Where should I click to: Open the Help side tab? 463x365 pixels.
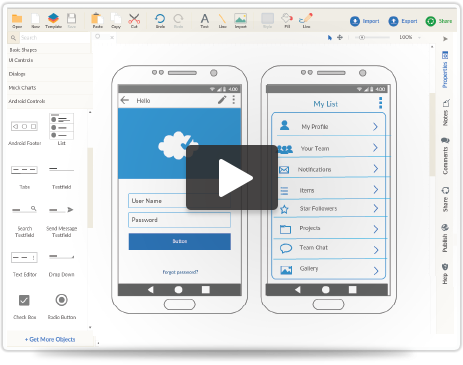(x=445, y=274)
